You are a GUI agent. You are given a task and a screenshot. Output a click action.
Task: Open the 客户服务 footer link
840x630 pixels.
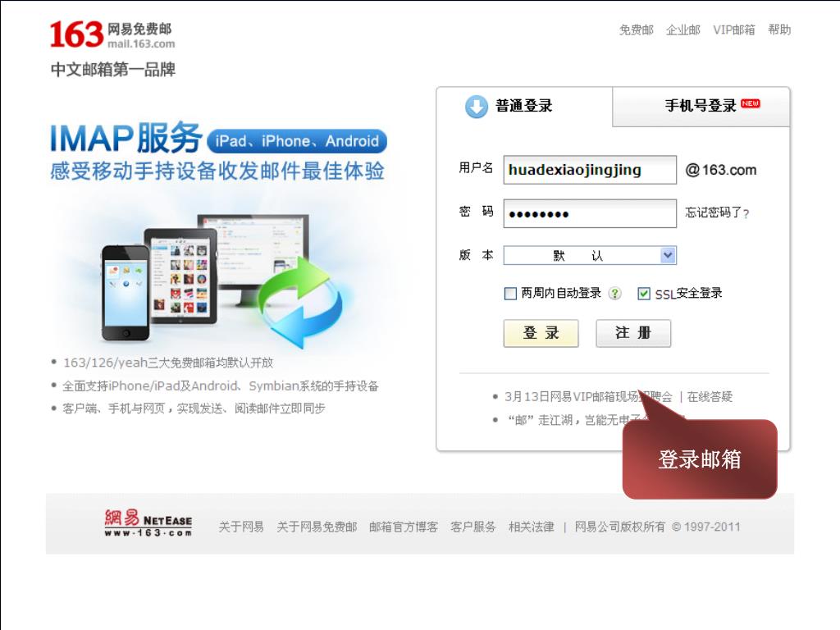[x=473, y=527]
